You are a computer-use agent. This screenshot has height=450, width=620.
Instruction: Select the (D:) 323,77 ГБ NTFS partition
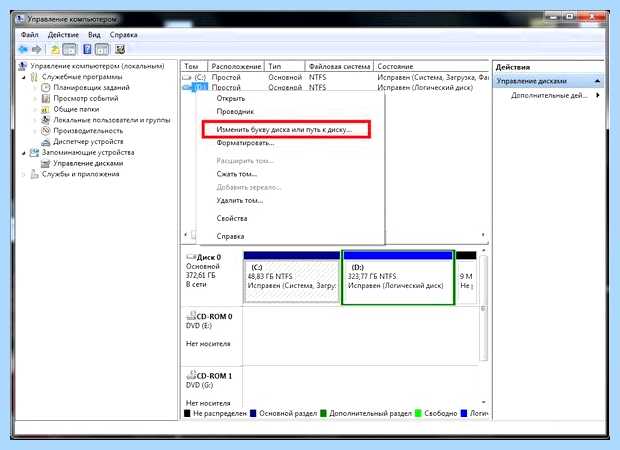[398, 278]
